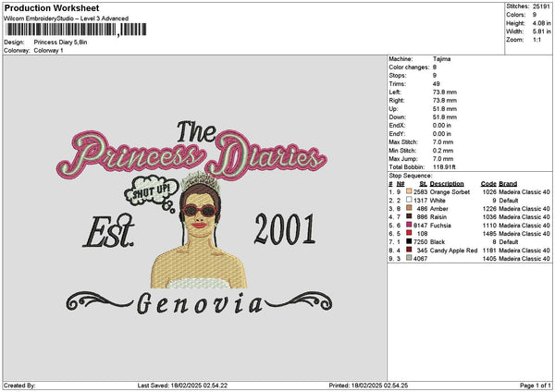Click the 'Candy Apple Red' description

(453, 251)
